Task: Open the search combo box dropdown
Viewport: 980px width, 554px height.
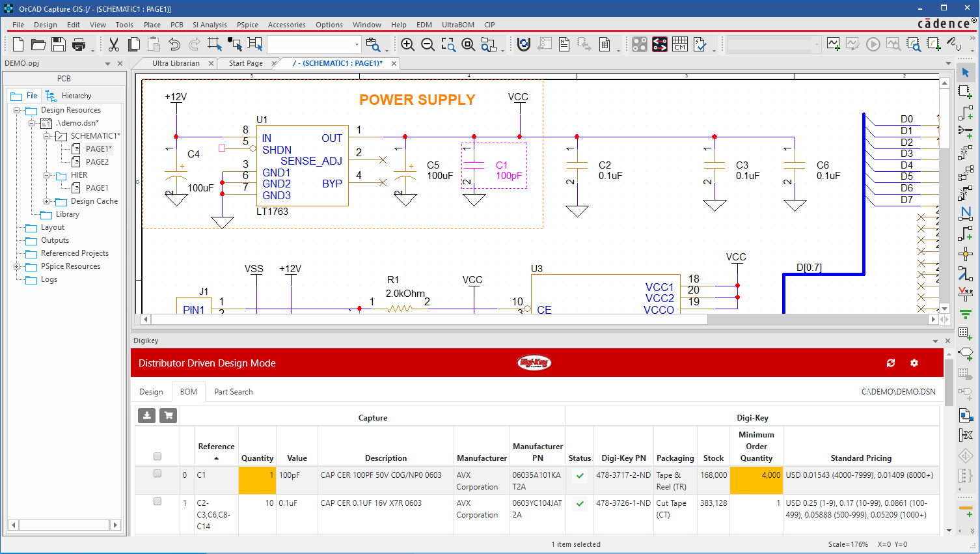Action: (357, 44)
